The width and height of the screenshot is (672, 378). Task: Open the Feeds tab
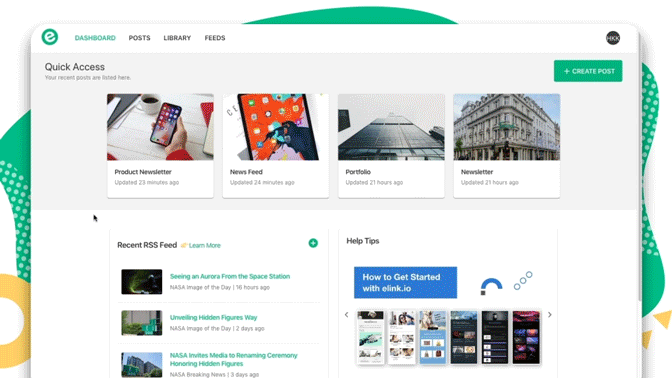215,38
